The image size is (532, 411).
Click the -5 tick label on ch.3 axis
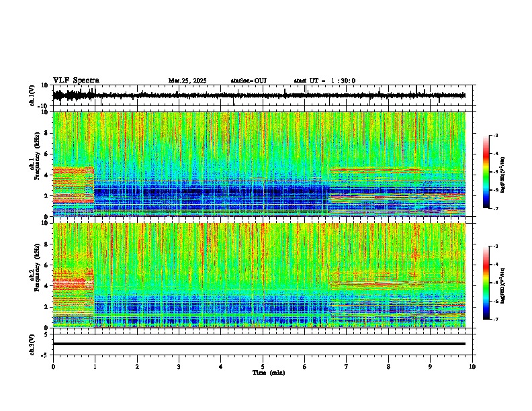(46, 355)
